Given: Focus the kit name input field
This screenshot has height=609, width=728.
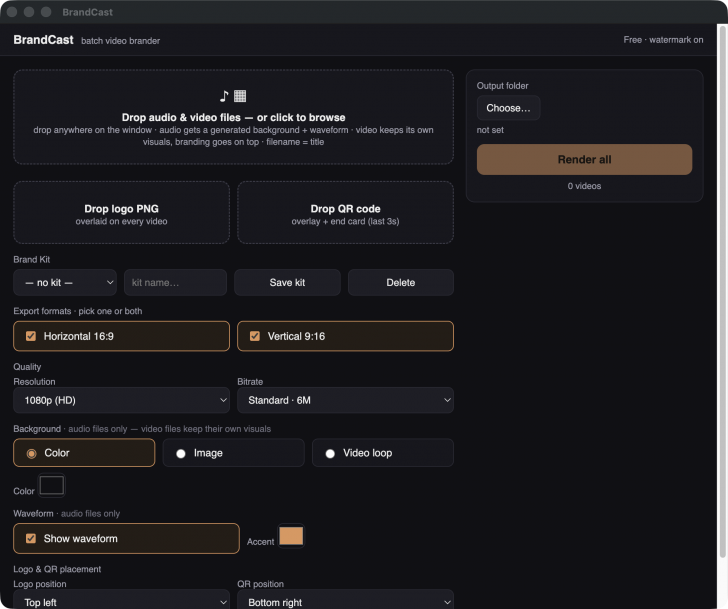Looking at the screenshot, I should [176, 282].
